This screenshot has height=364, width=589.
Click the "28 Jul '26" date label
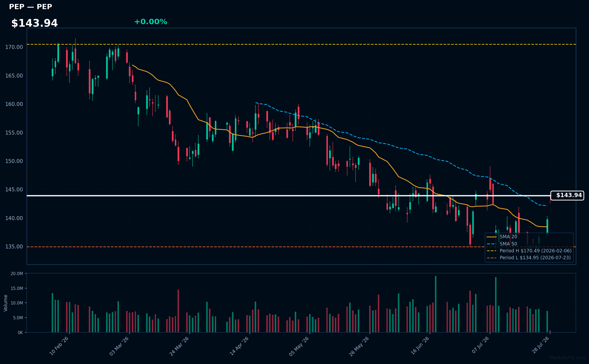pos(541,345)
